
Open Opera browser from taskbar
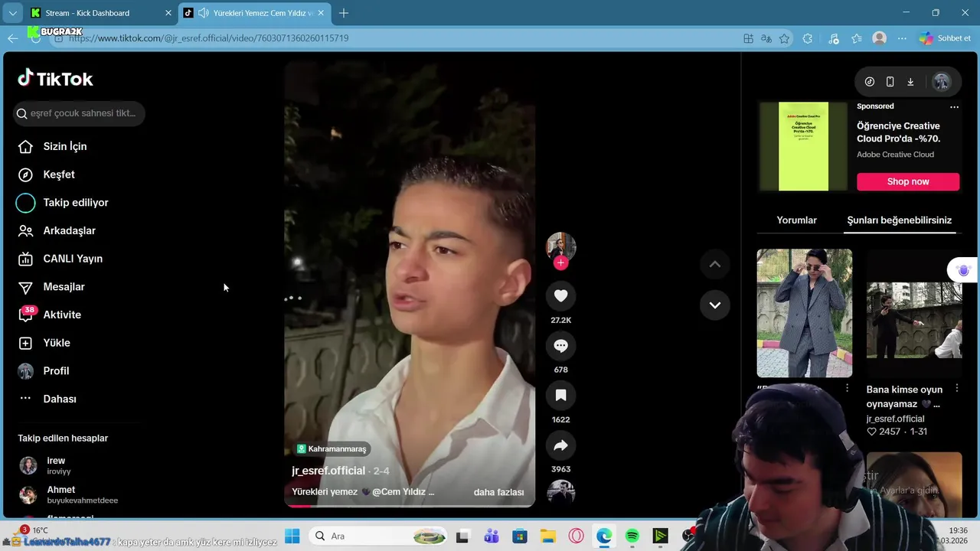[576, 536]
